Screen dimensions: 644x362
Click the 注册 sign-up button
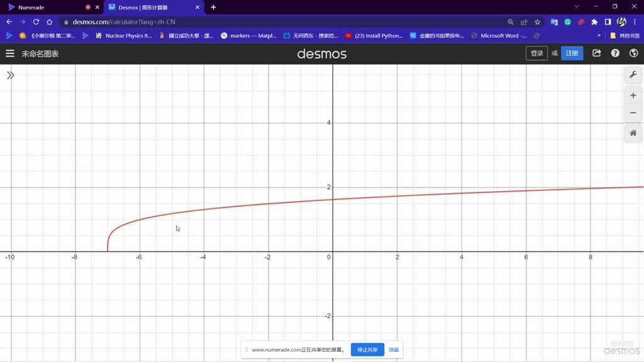point(572,53)
